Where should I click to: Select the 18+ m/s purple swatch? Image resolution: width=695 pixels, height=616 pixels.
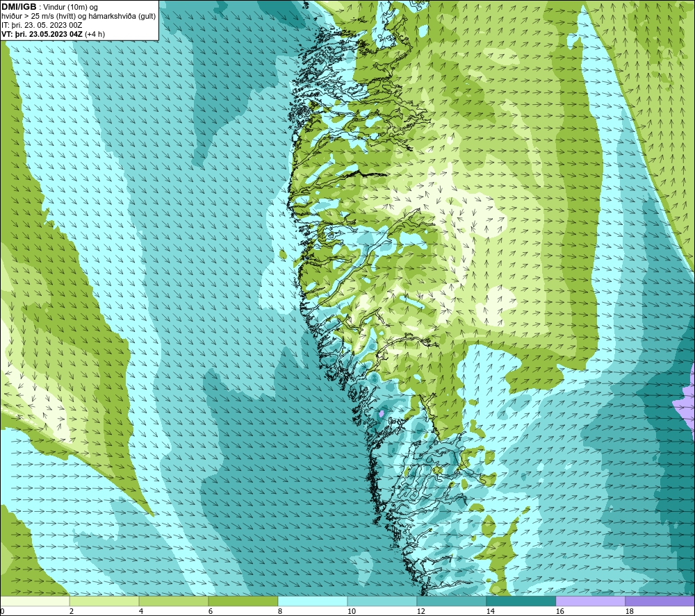660,601
